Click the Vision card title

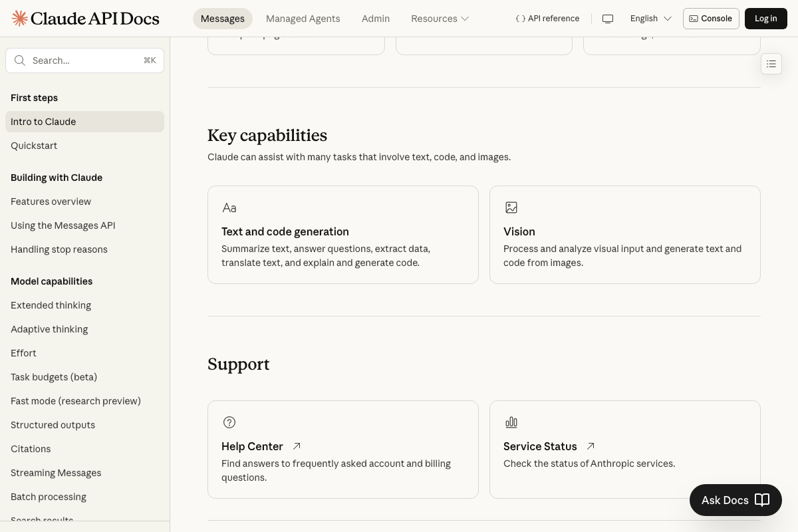point(519,231)
